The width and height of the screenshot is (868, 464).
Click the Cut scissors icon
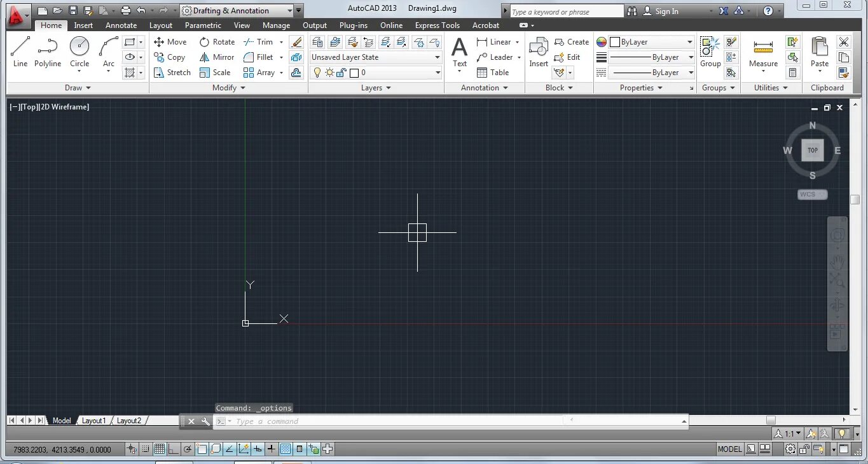pos(844,42)
